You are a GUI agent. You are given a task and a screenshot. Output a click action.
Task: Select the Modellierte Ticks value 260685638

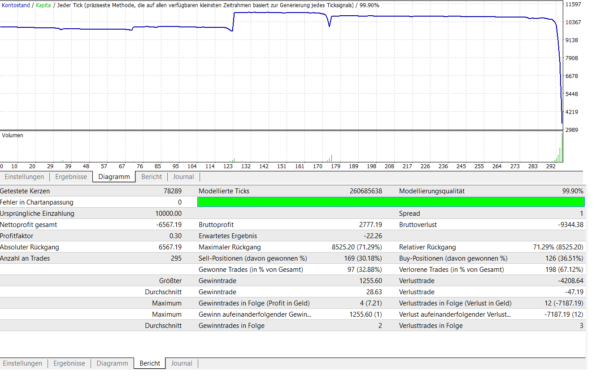point(365,191)
